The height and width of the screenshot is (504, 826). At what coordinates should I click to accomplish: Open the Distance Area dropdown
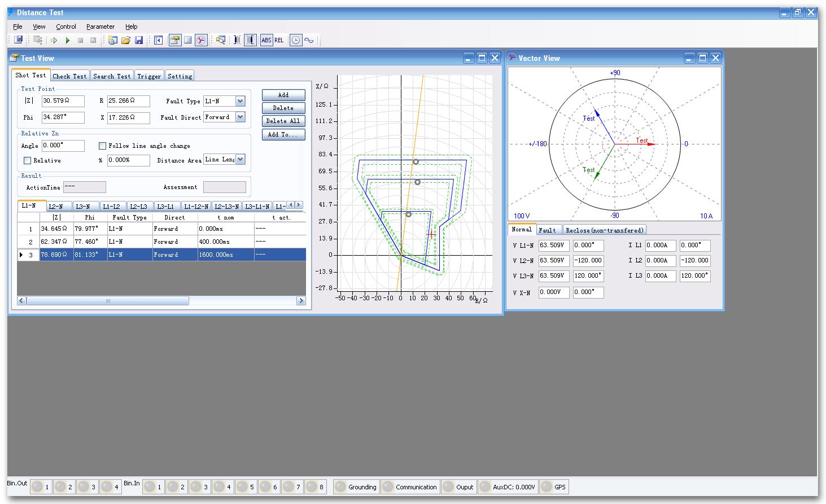point(240,160)
